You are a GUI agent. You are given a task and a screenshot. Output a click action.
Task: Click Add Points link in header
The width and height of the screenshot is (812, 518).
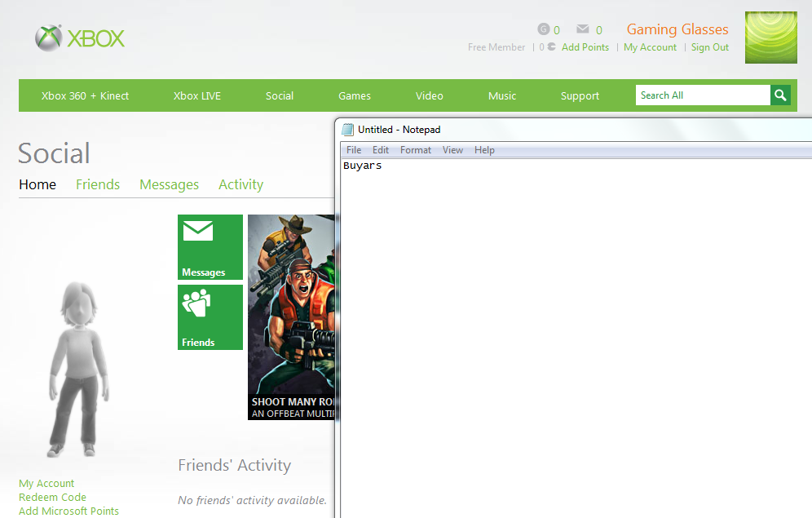click(x=585, y=47)
